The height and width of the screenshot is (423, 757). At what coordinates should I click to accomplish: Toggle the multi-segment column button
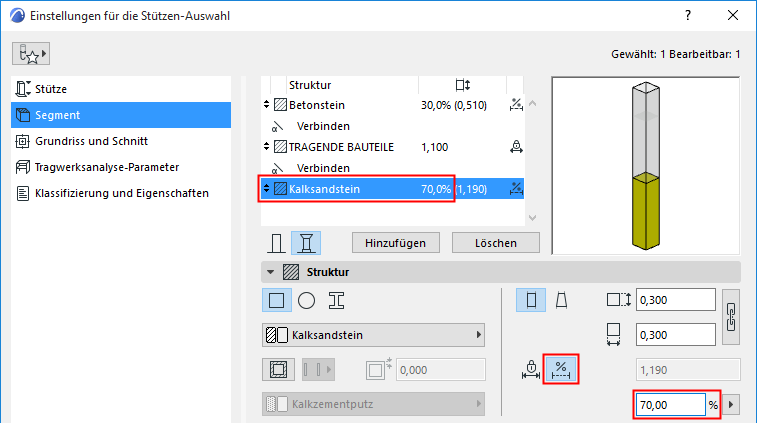click(305, 243)
